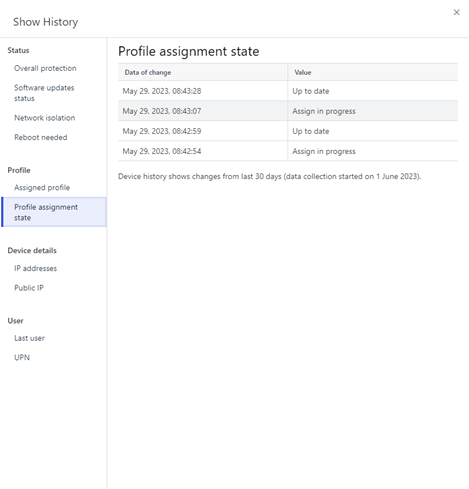Select Network isolation in sidebar
This screenshot has height=489, width=469.
[44, 118]
